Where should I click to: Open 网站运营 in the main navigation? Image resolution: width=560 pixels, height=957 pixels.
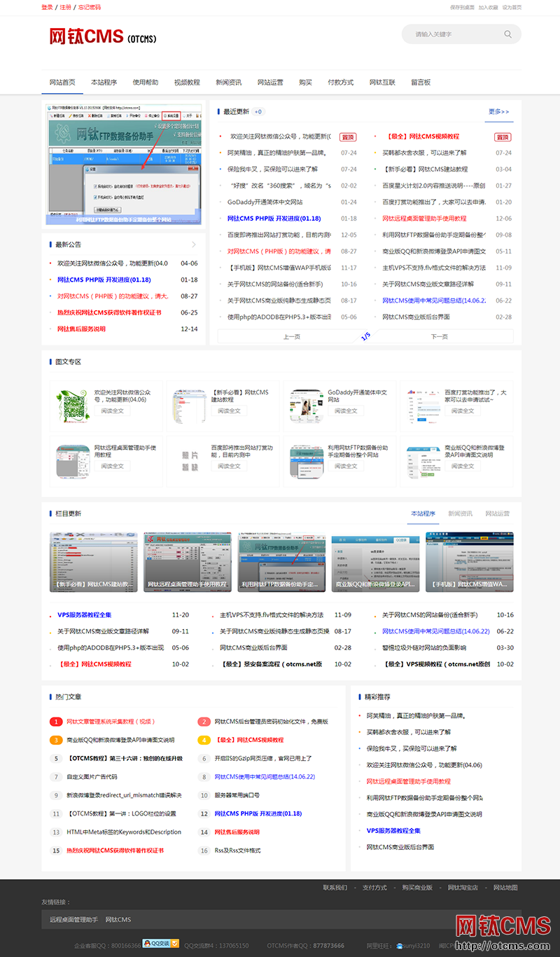pos(270,82)
